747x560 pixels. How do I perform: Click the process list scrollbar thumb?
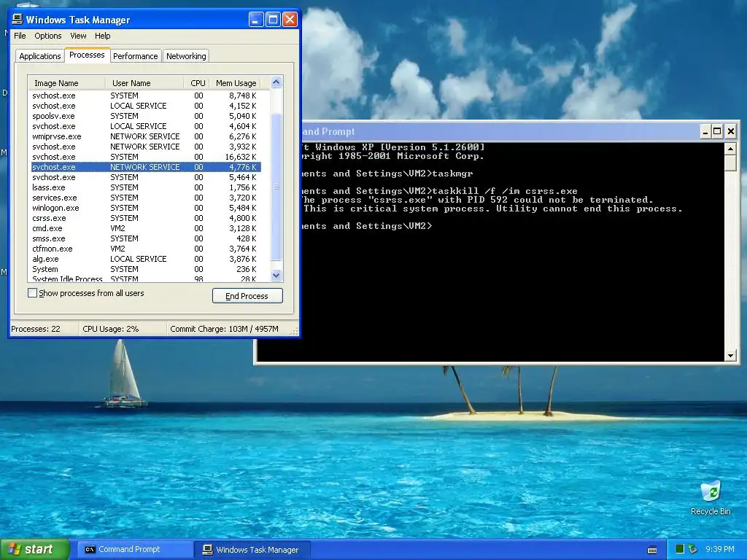[276, 186]
